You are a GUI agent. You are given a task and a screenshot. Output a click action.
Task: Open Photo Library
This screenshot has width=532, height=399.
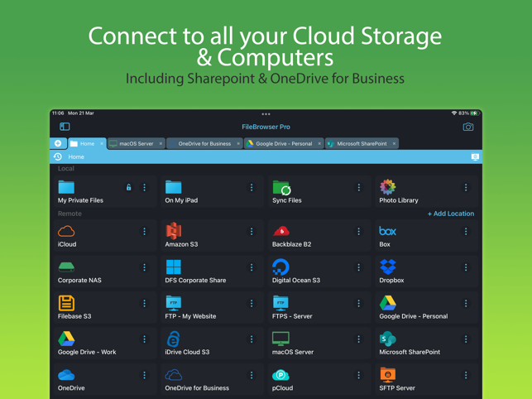[x=426, y=191]
